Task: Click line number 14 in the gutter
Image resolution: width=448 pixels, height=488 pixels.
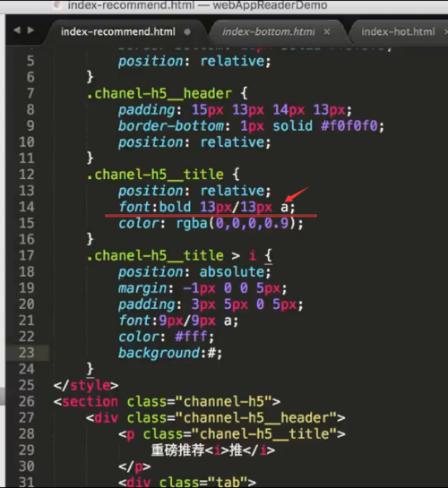Action: [x=27, y=207]
